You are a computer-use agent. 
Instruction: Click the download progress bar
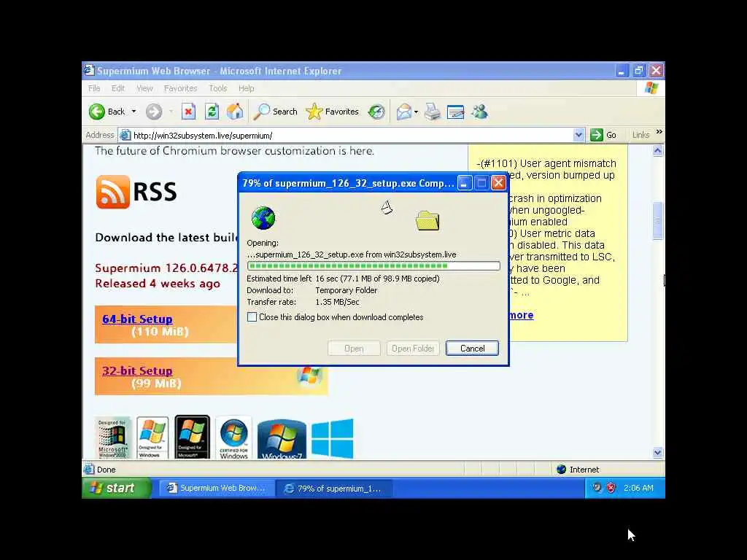(373, 265)
